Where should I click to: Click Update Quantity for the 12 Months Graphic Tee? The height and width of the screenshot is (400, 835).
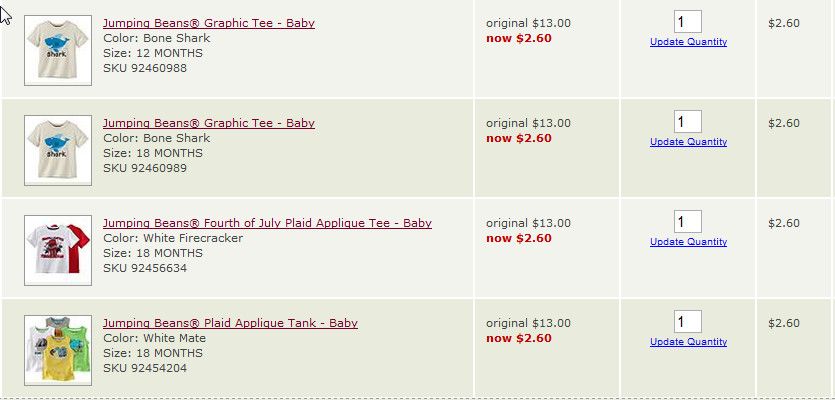[x=688, y=42]
